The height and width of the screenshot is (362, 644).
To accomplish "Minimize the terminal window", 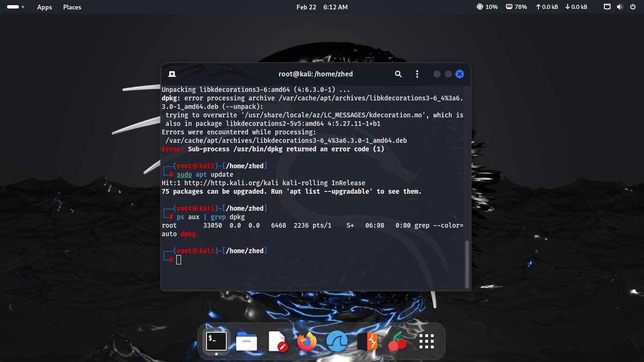I will [x=437, y=74].
